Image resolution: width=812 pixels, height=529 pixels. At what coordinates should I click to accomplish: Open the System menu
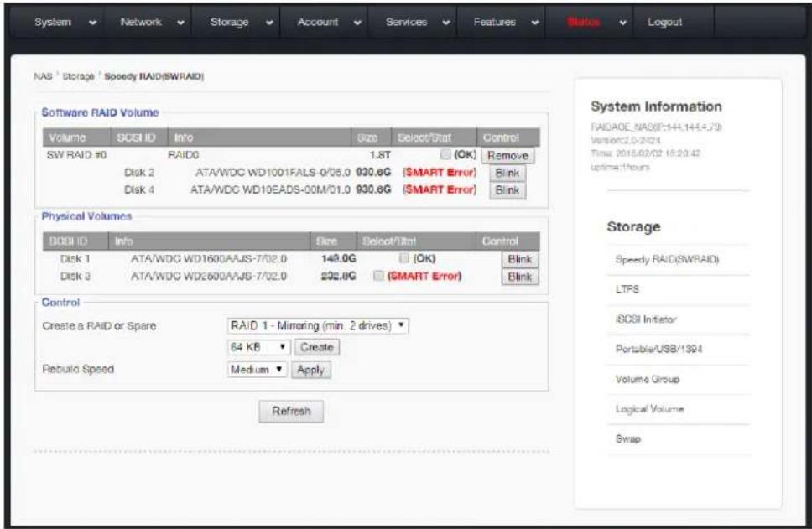pyautogui.click(x=53, y=23)
